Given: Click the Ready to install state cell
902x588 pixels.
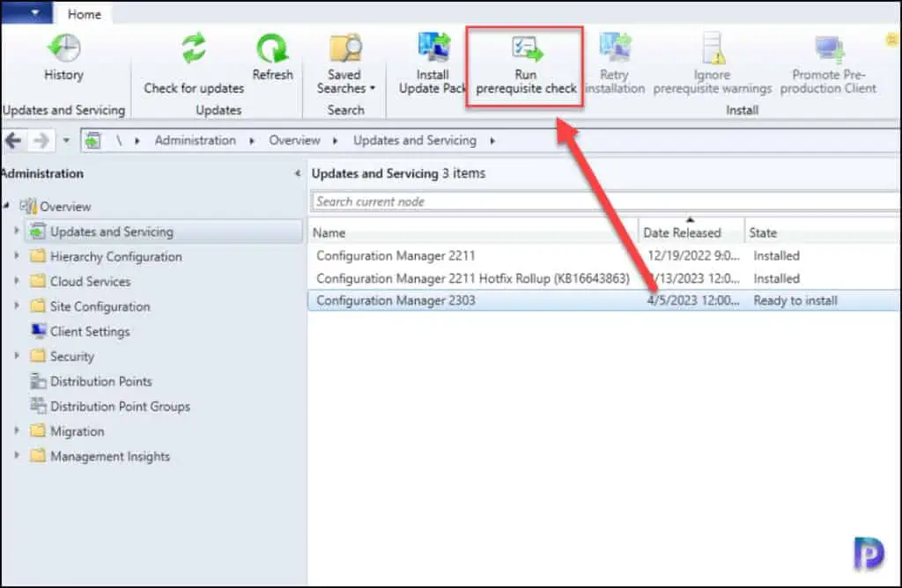Looking at the screenshot, I should point(795,301).
